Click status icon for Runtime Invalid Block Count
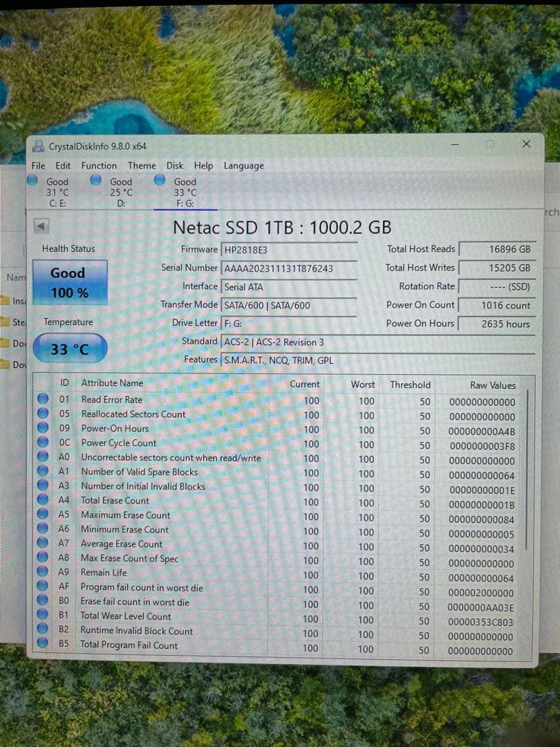 [x=43, y=628]
